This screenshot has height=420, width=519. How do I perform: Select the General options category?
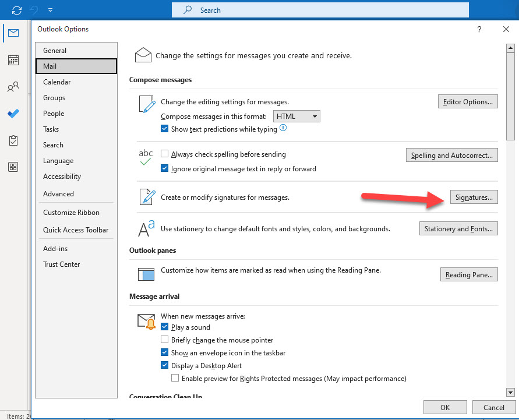(76, 51)
